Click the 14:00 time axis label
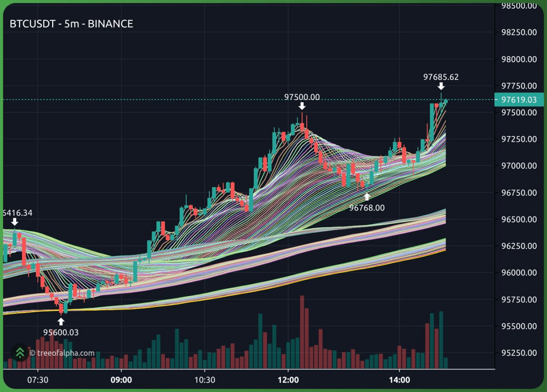This screenshot has height=392, width=547. coord(399,380)
